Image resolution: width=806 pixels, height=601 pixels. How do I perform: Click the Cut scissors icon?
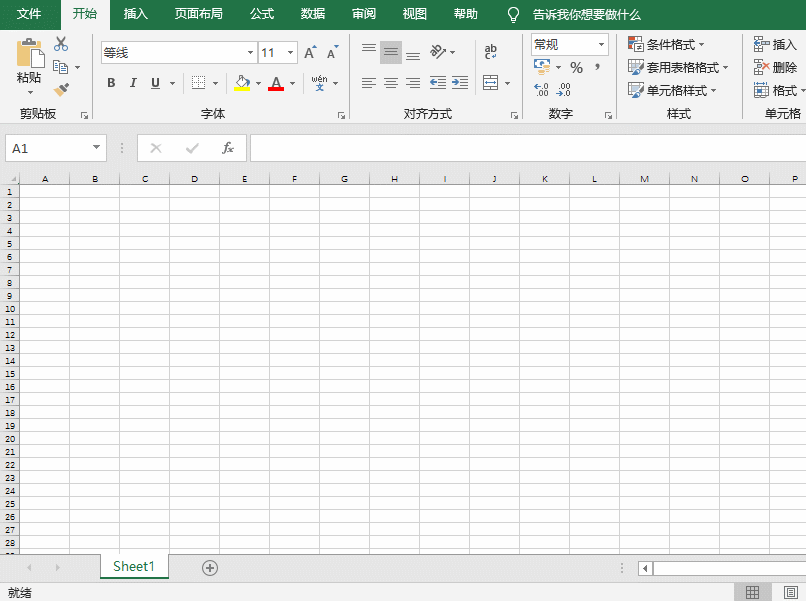pos(61,44)
